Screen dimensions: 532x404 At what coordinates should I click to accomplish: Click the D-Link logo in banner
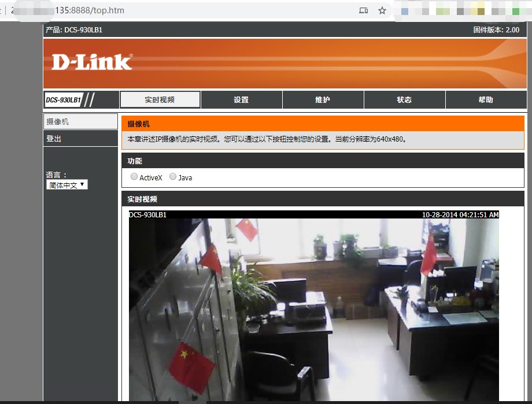coord(92,62)
